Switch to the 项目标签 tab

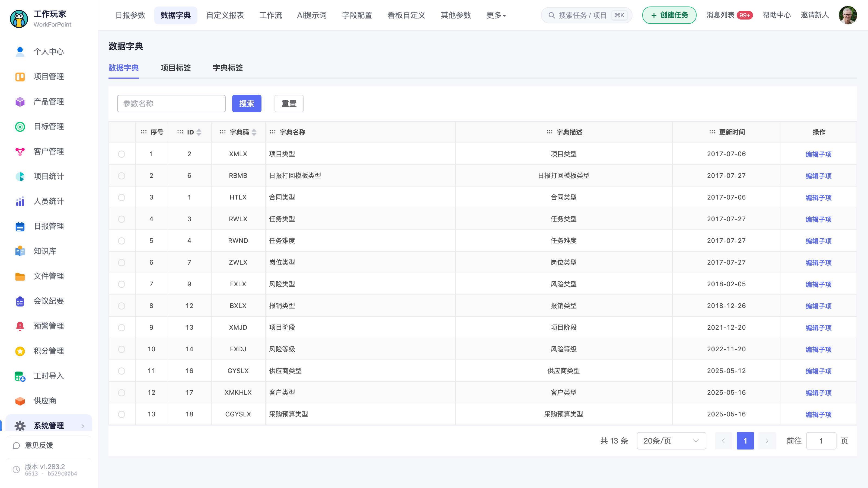click(x=175, y=68)
